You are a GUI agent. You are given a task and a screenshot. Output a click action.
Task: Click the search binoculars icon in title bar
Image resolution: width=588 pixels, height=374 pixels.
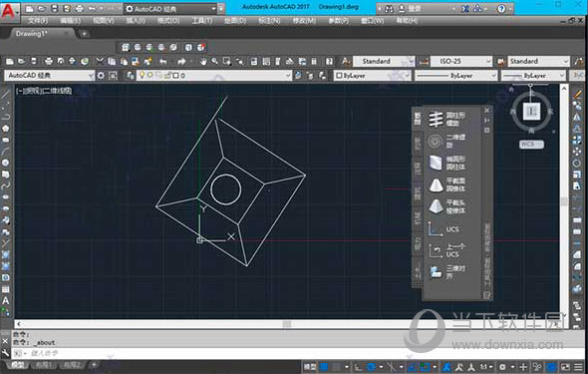click(389, 8)
